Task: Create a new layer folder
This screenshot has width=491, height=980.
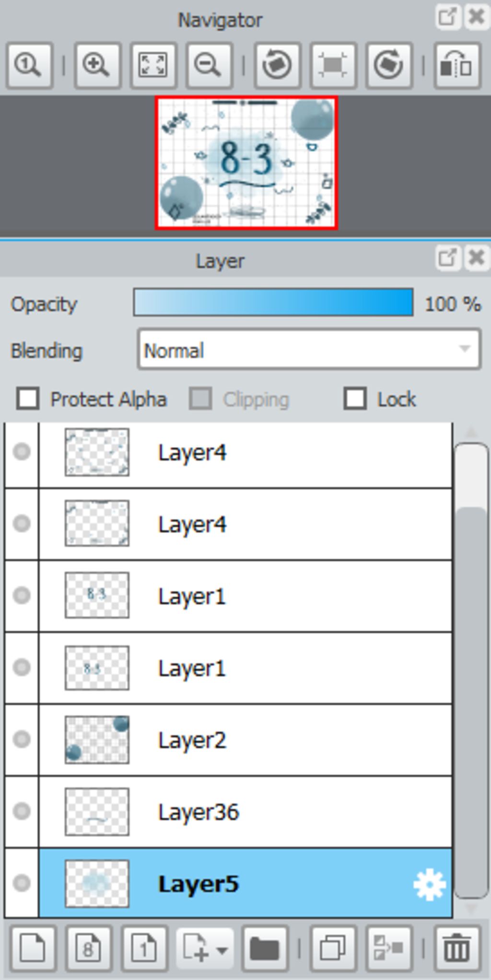Action: [x=265, y=948]
